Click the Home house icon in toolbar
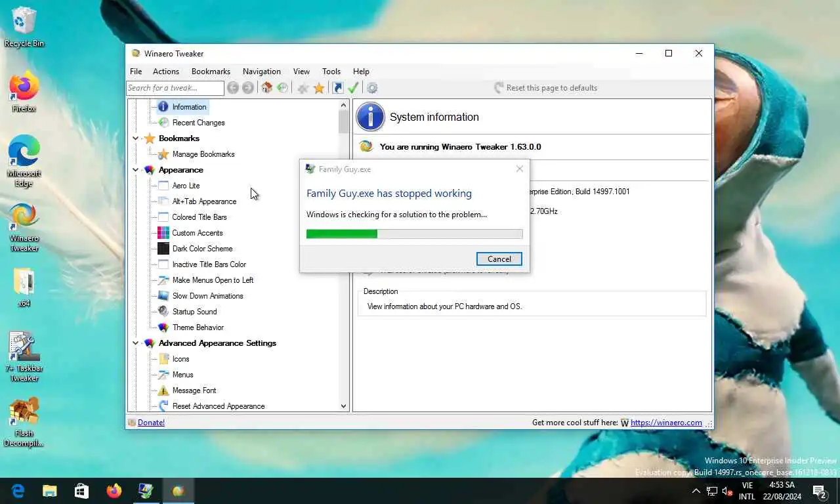Image resolution: width=840 pixels, height=504 pixels. [266, 88]
